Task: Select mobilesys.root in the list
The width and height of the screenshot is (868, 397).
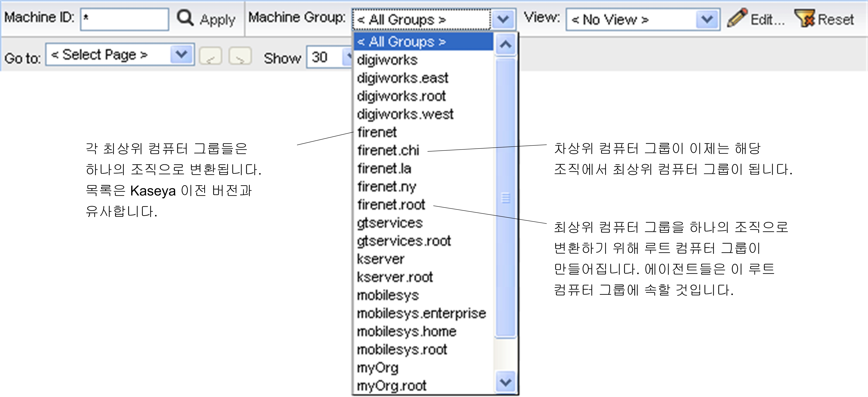Action: pos(423,350)
